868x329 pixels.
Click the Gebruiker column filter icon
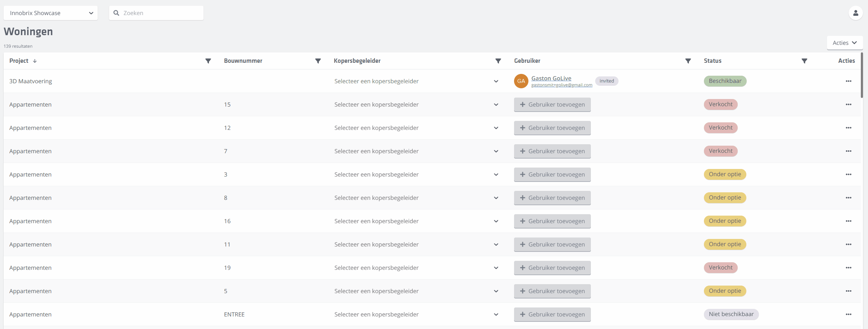(688, 61)
